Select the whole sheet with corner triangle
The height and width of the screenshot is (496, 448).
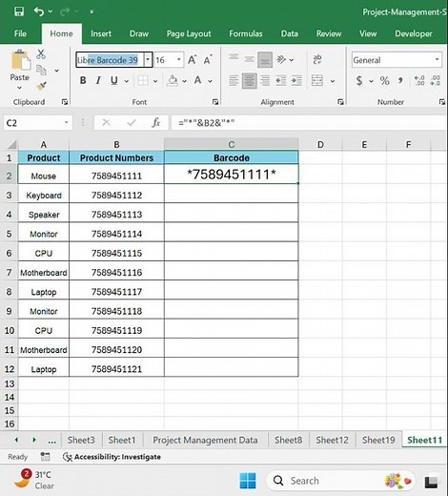(x=11, y=145)
